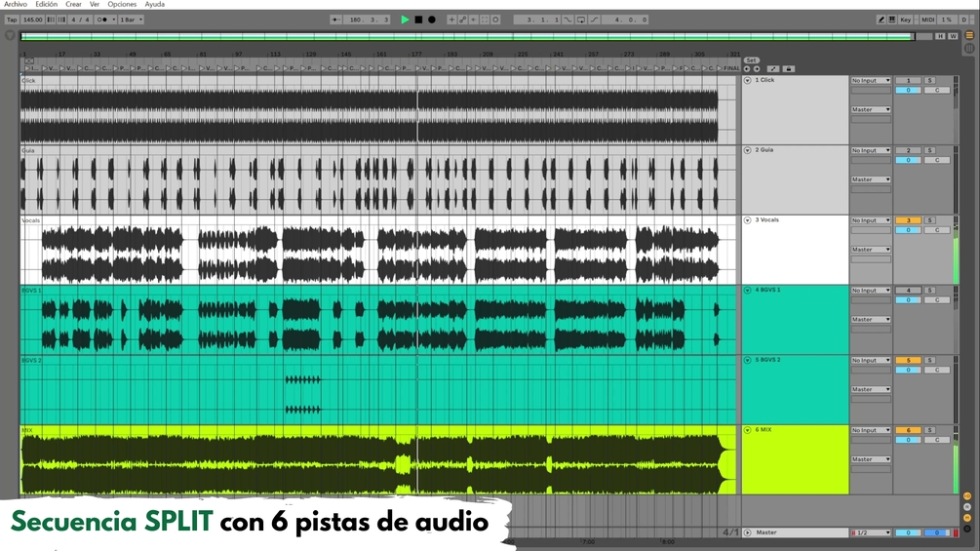Viewport: 980px width, 551px height.
Task: Jump to the previous locator arrow
Action: pos(747,68)
